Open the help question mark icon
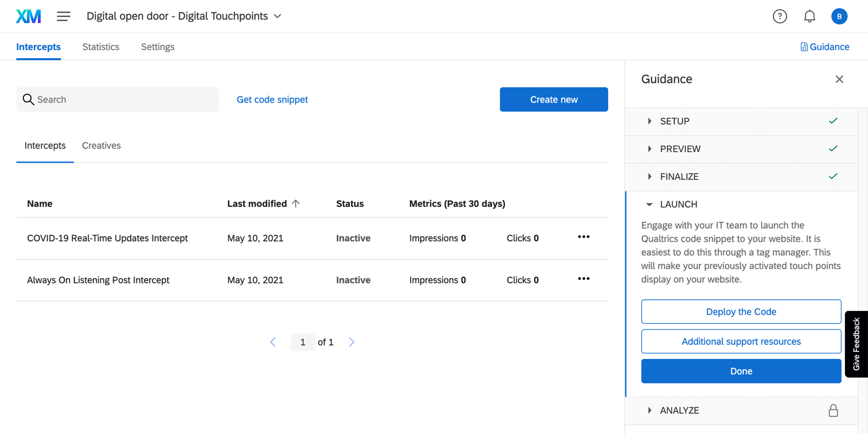Screen dimensions: 868x434 pos(780,16)
